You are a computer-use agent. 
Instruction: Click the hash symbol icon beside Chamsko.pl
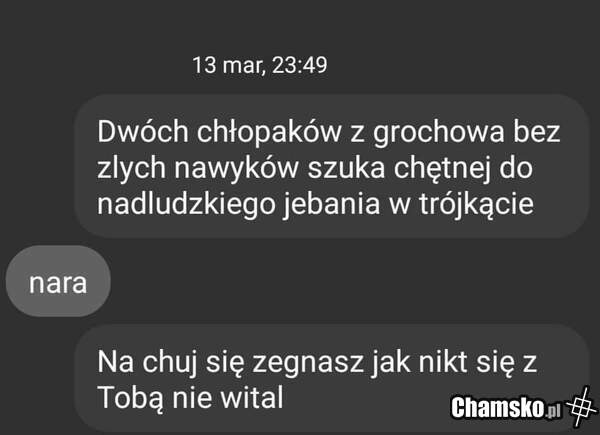tap(582, 407)
